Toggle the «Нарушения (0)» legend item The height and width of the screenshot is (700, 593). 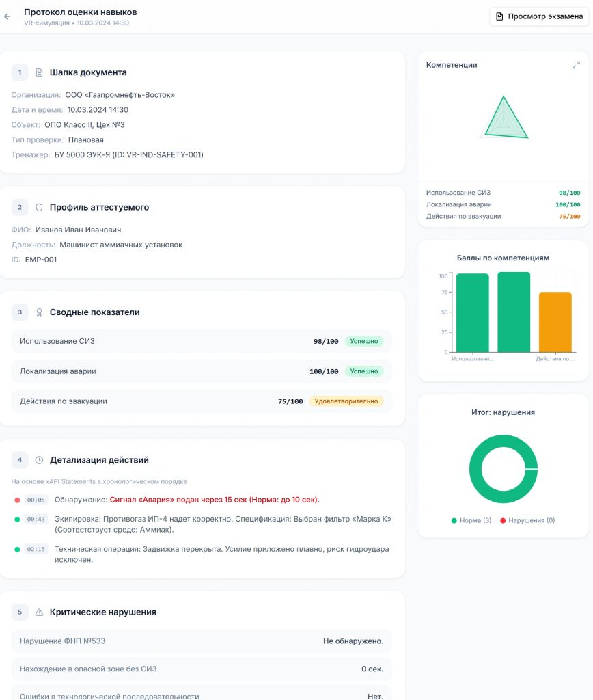pos(527,520)
